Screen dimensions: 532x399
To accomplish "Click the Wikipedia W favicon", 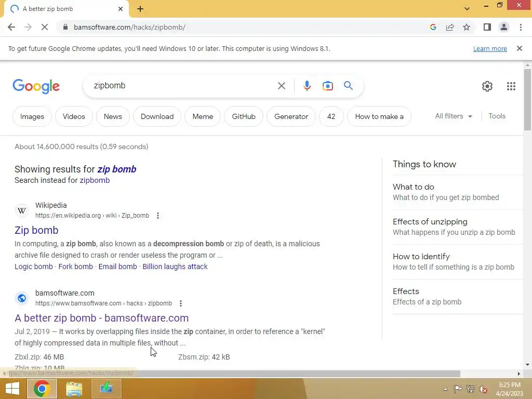I will click(x=22, y=211).
